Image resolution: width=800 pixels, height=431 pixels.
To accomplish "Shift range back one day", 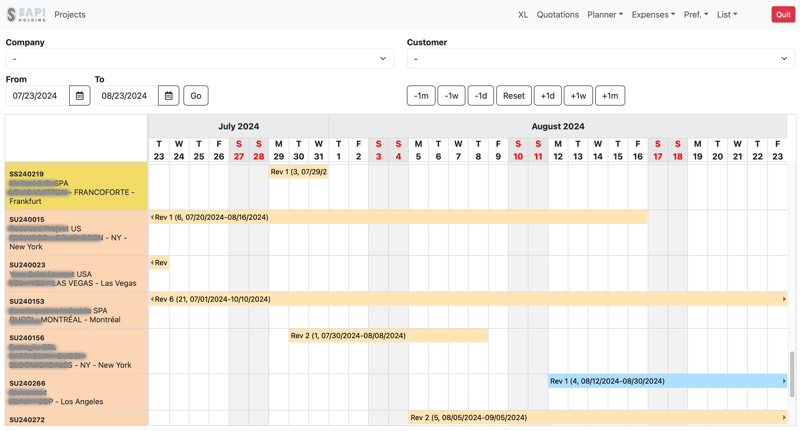I will click(481, 96).
